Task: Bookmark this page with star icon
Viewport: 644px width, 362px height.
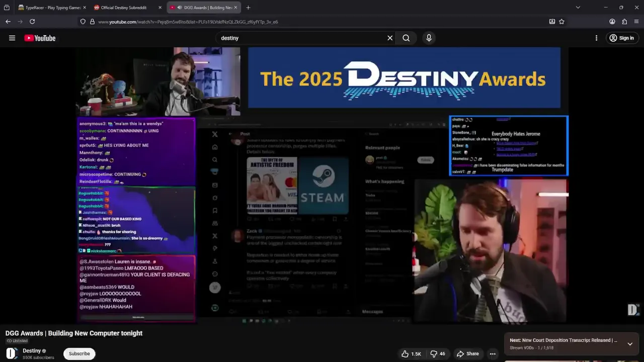Action: 561,22
